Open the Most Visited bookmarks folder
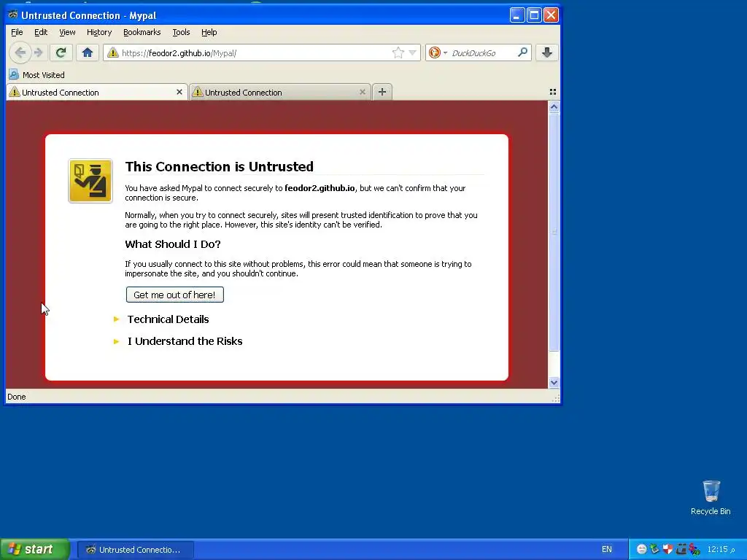This screenshot has width=747, height=560. point(36,75)
